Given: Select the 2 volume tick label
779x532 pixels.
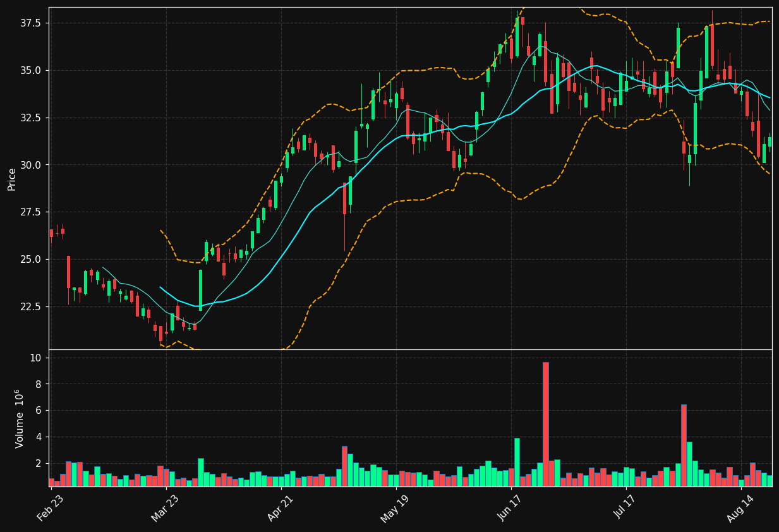Looking at the screenshot, I should 40,463.
